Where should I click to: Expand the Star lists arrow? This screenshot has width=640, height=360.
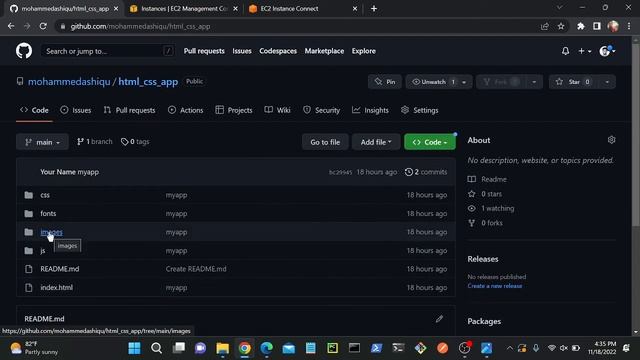point(607,82)
